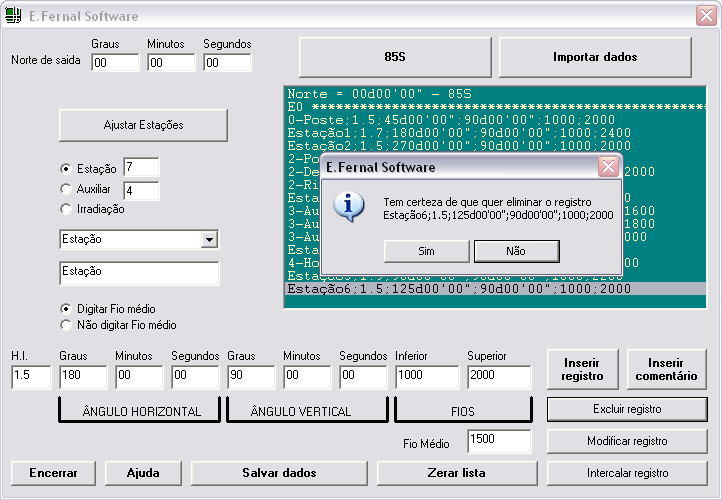Close the confirmation dialog with X

click(x=607, y=167)
